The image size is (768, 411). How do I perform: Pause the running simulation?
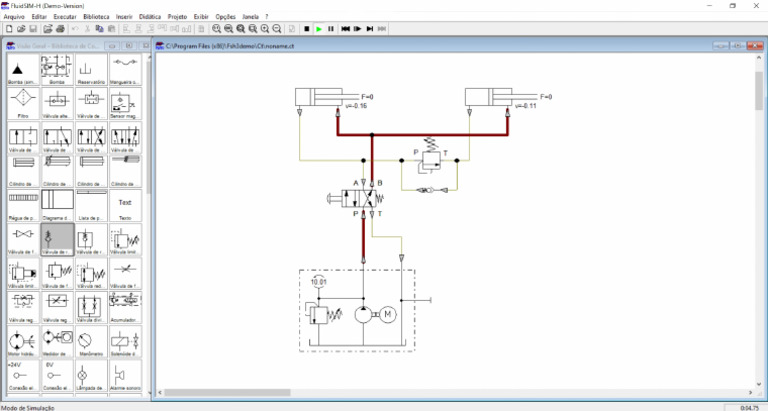[331, 29]
